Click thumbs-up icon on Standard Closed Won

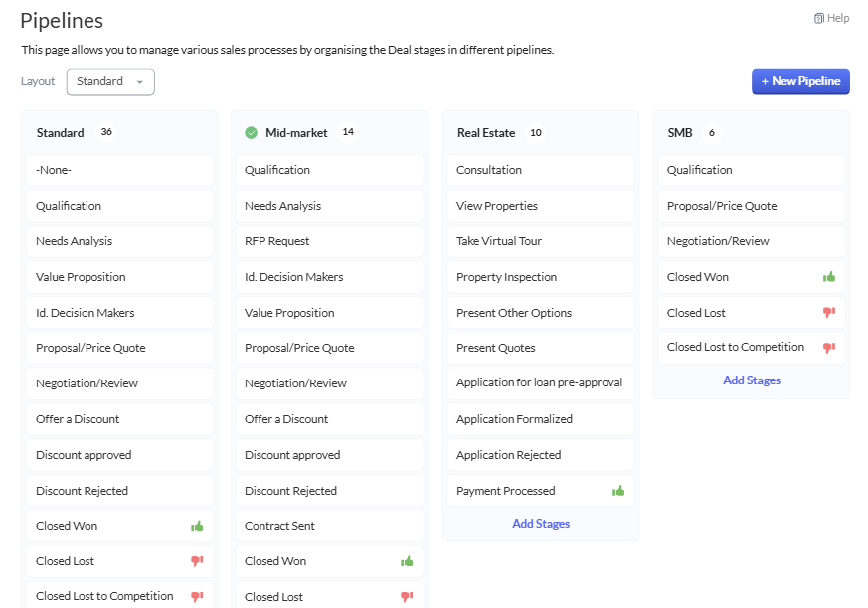(x=197, y=526)
